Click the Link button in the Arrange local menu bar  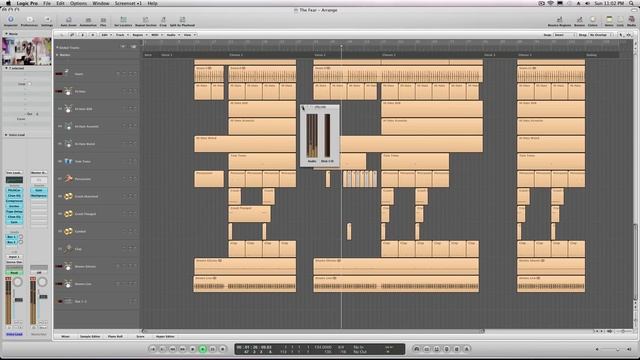(72, 35)
